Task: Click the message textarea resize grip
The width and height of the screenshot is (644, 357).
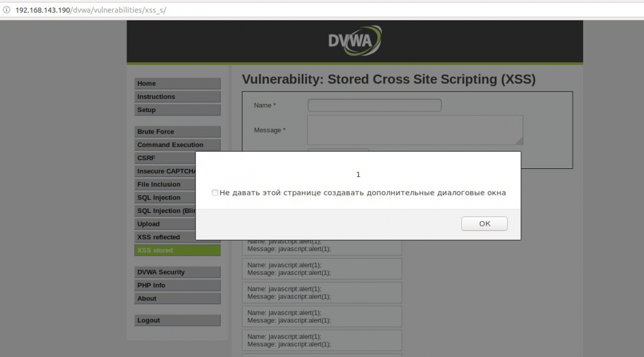Action: [x=520, y=141]
